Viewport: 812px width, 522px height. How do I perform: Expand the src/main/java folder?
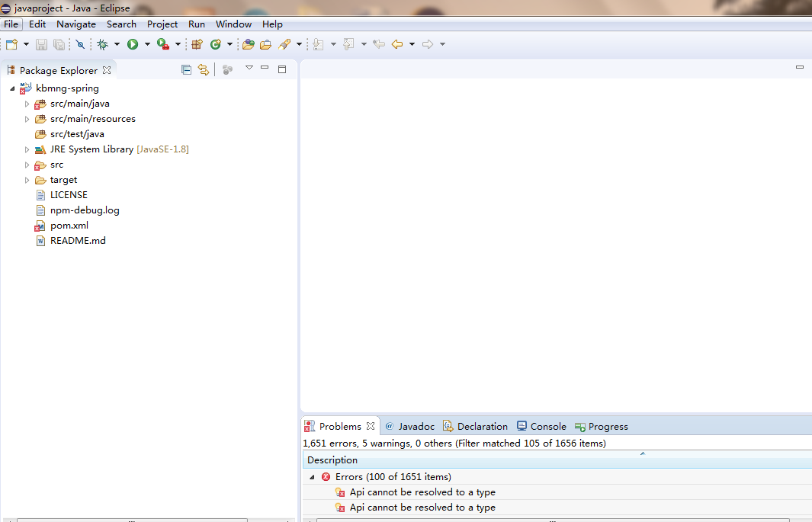point(27,104)
